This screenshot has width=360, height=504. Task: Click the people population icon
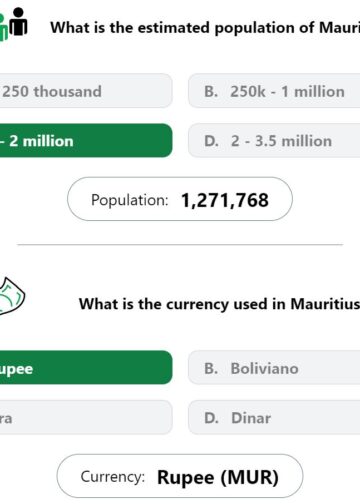[x=13, y=24]
